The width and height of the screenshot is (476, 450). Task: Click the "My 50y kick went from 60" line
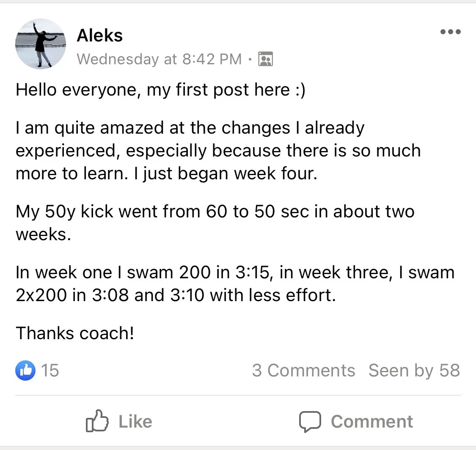[215, 211]
